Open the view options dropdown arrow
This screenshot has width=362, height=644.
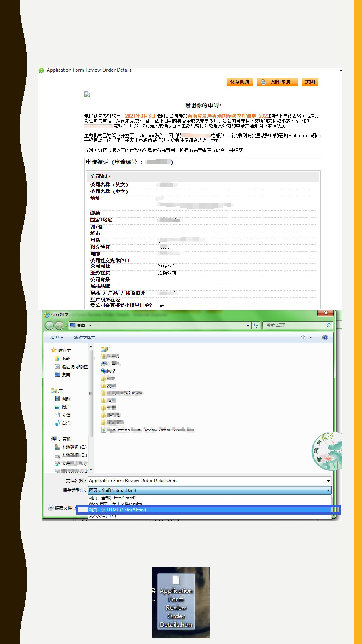311,337
